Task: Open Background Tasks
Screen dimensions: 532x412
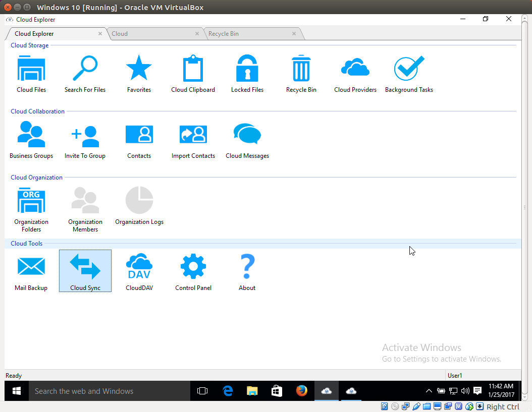Action: pyautogui.click(x=409, y=74)
